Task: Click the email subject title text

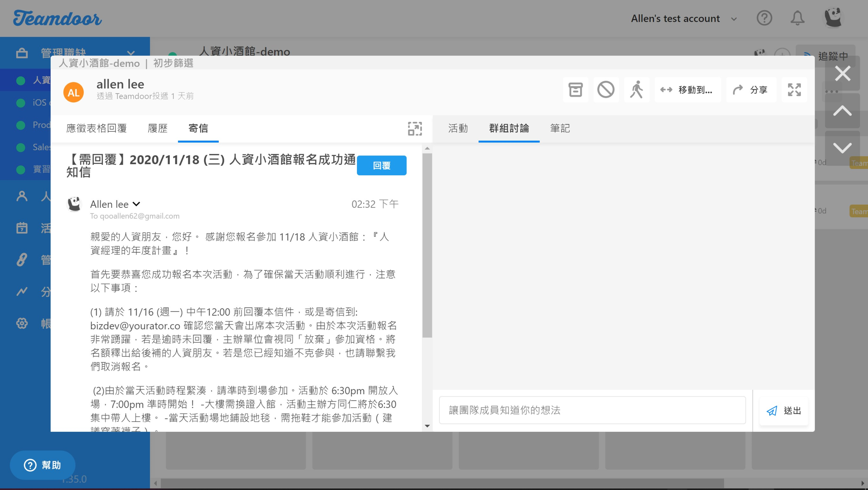Action: pos(211,166)
